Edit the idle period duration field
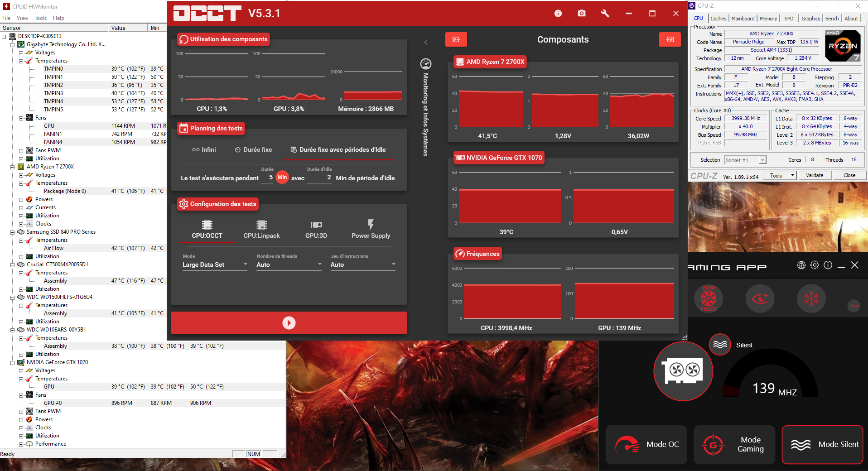The height and width of the screenshot is (471, 868). click(x=319, y=178)
